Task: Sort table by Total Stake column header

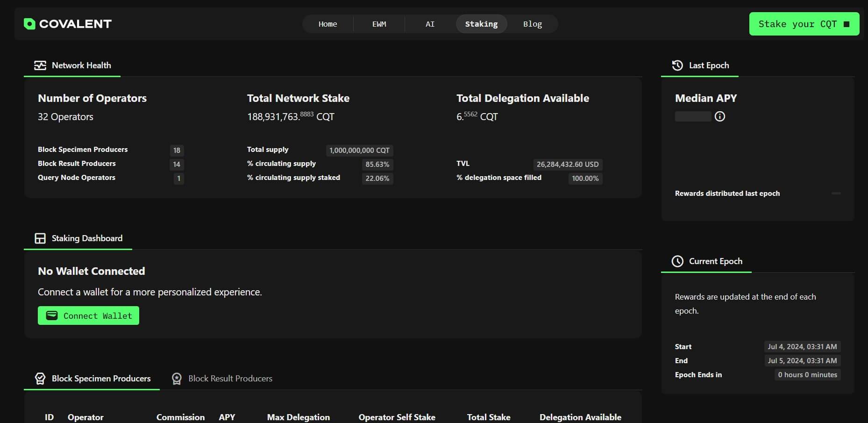Action: [489, 417]
